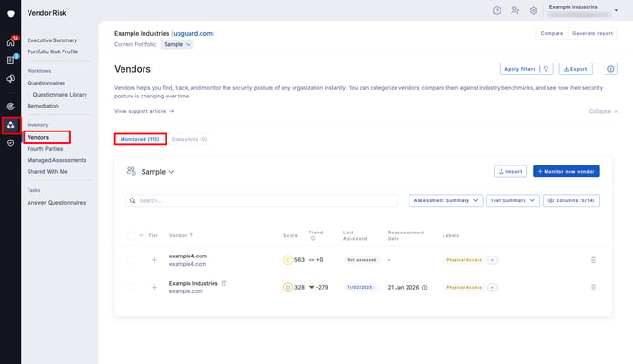Open the View support article link
This screenshot has height=364, width=633.
click(x=144, y=111)
